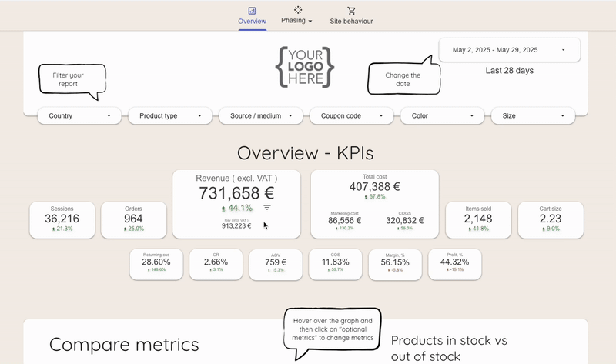This screenshot has height=364, width=616.
Task: Open the Source / medium filter
Action: point(260,116)
